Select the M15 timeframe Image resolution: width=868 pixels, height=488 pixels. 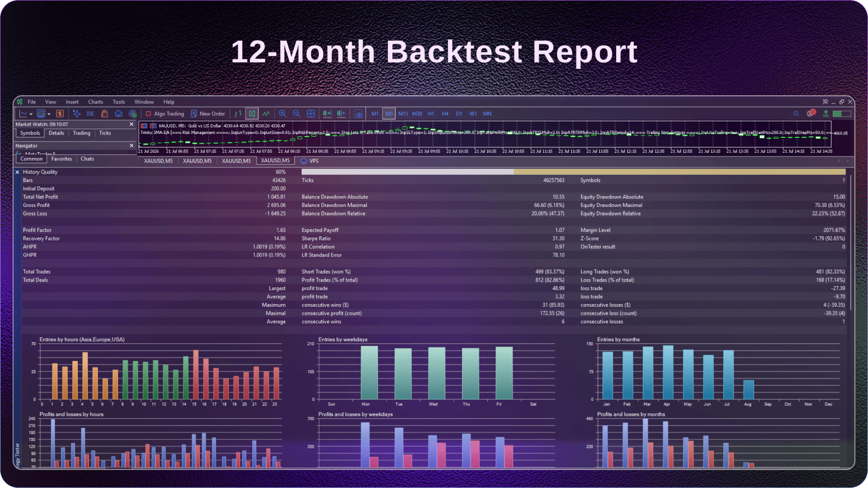[x=403, y=114]
